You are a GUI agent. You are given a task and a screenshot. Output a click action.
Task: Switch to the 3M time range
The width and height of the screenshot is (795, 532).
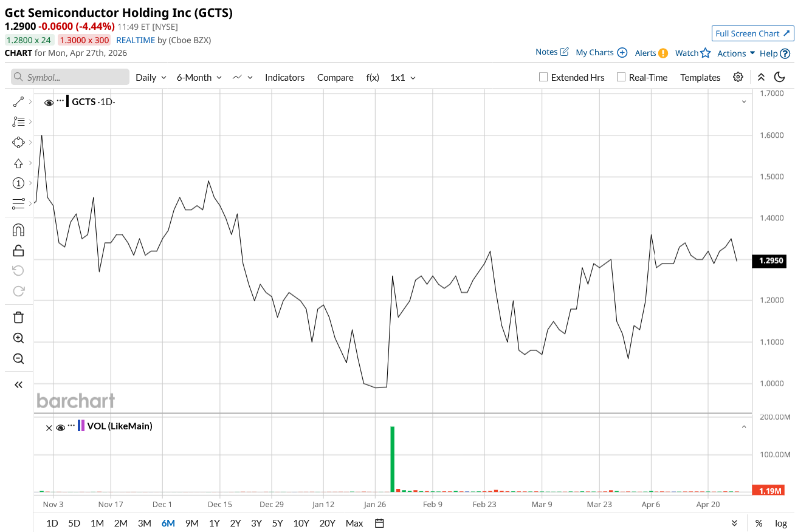tap(144, 523)
